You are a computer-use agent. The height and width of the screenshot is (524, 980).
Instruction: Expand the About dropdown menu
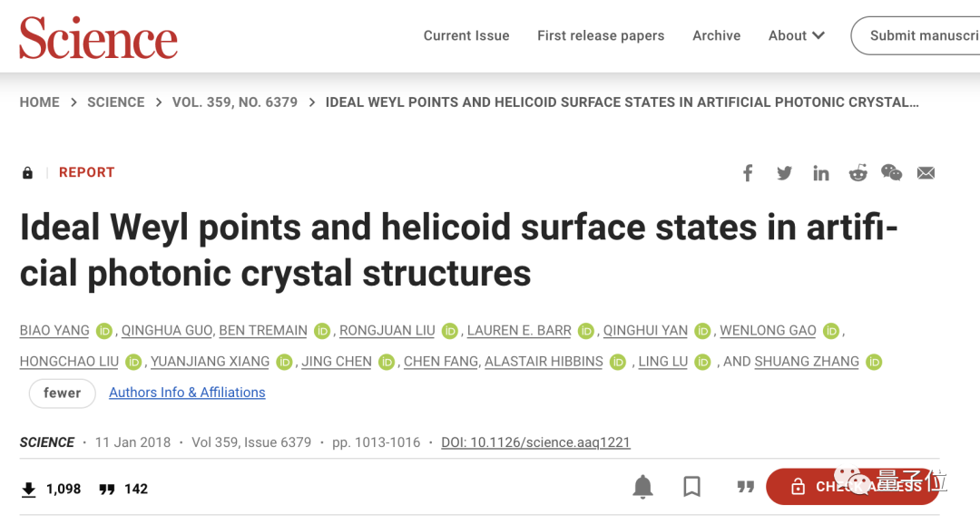click(x=796, y=35)
